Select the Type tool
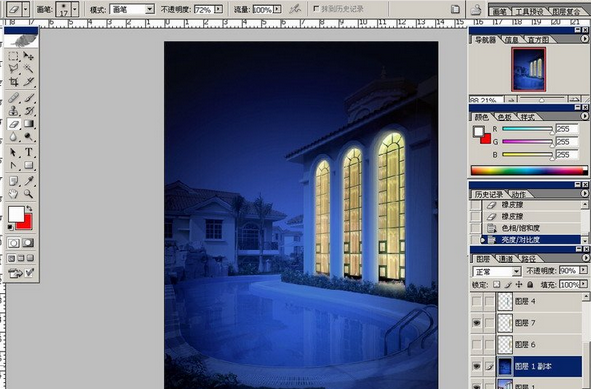The height and width of the screenshot is (389, 591). click(x=29, y=152)
